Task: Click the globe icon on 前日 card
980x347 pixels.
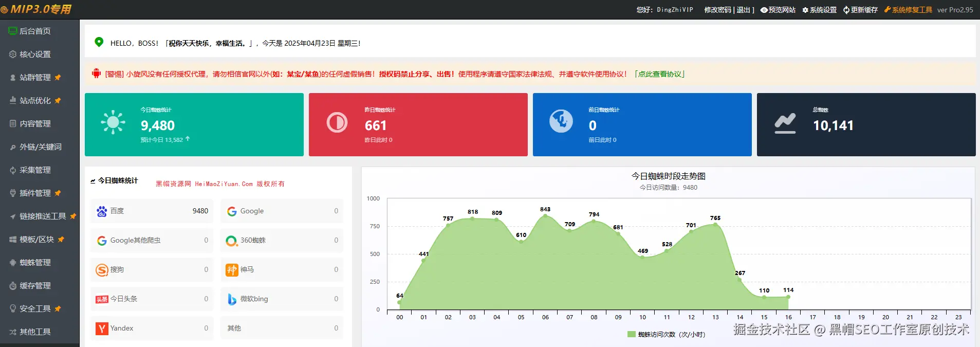Action: pyautogui.click(x=561, y=121)
